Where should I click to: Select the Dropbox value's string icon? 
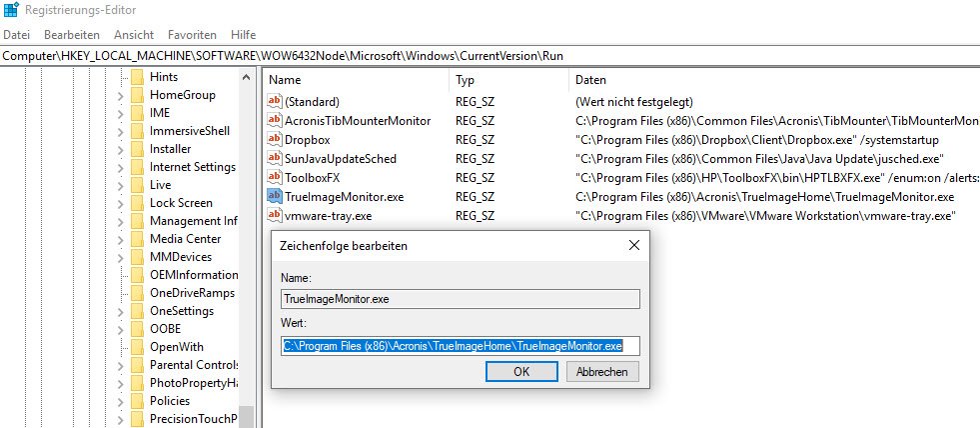(274, 140)
